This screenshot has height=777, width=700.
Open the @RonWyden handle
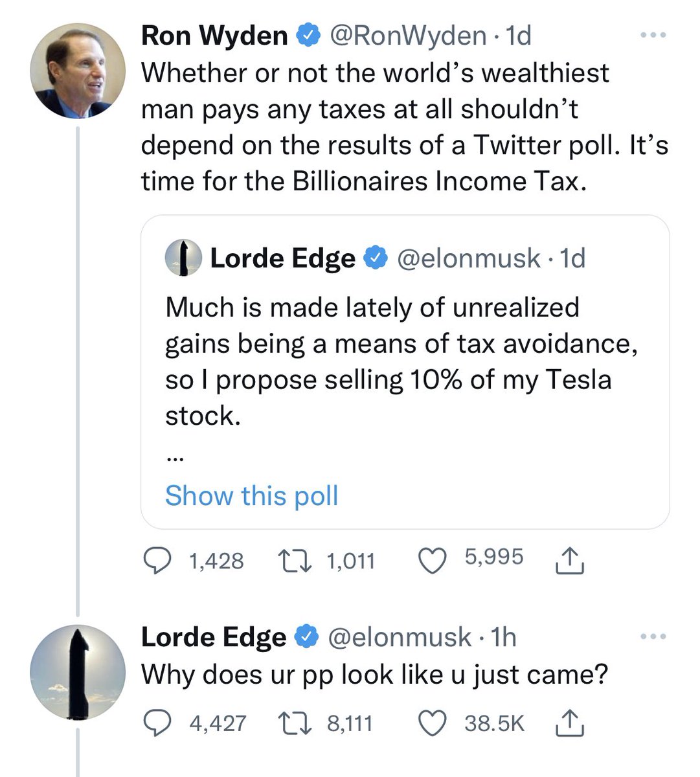pos(408,36)
